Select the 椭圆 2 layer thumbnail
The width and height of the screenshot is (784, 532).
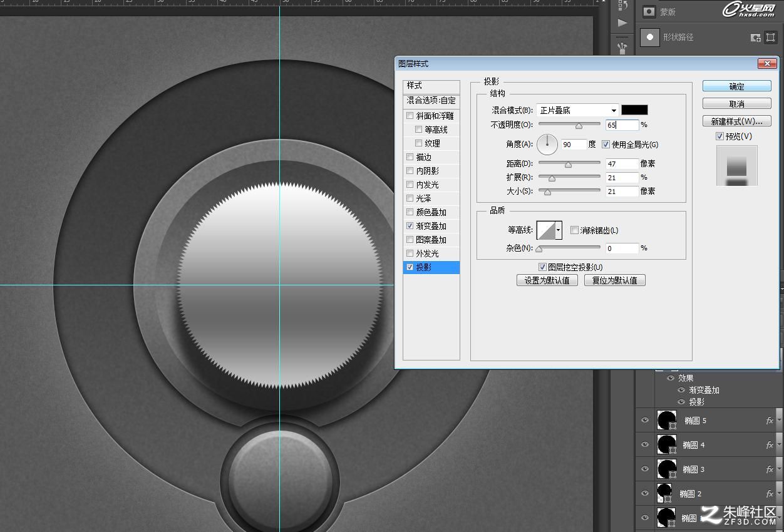[x=664, y=494]
